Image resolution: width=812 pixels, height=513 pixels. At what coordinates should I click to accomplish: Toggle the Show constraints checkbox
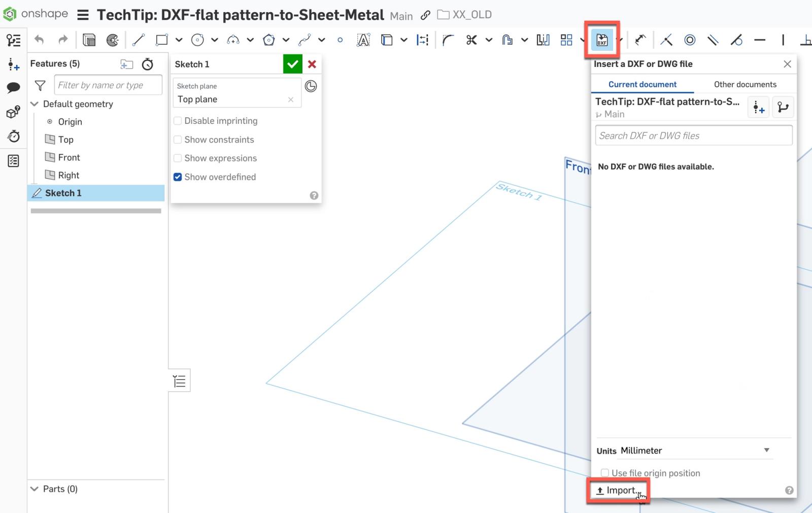[x=178, y=140]
